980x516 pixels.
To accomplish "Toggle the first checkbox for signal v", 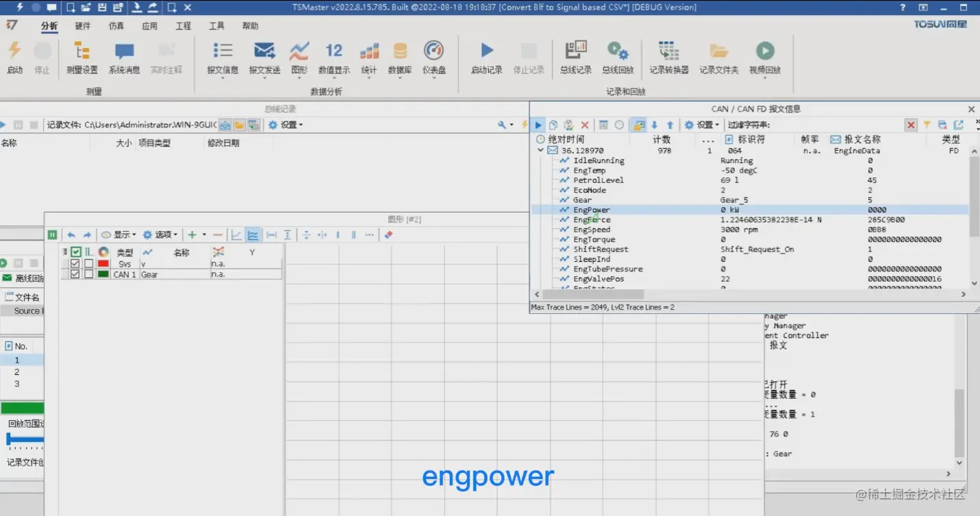I will click(x=75, y=264).
